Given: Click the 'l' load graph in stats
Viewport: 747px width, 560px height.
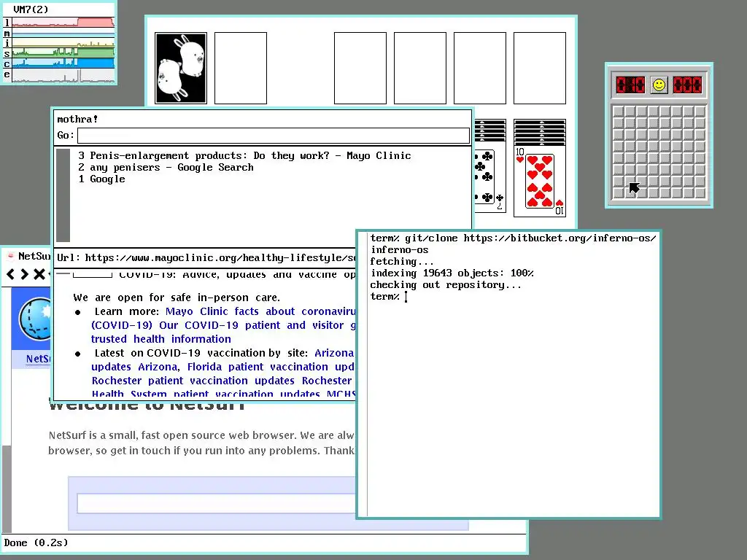Looking at the screenshot, I should click(x=63, y=22).
